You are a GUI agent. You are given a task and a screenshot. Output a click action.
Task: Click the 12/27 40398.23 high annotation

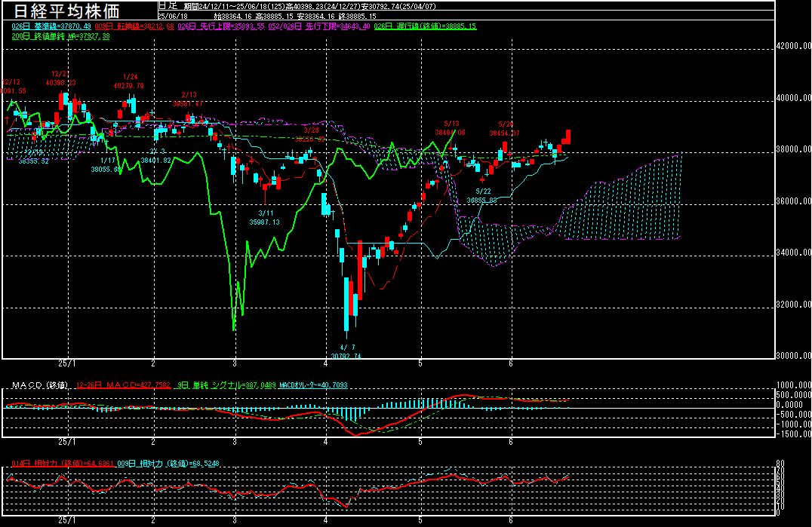[60, 78]
